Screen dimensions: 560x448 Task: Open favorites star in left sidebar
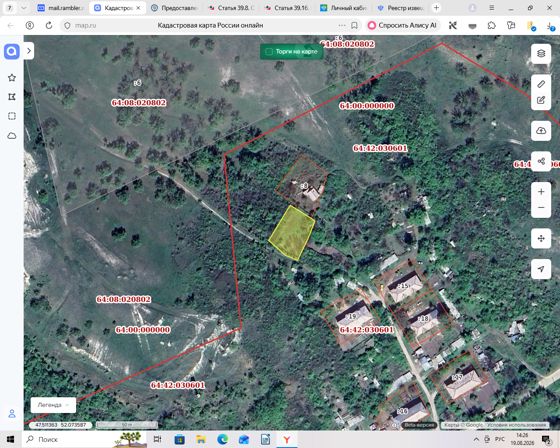(x=12, y=78)
